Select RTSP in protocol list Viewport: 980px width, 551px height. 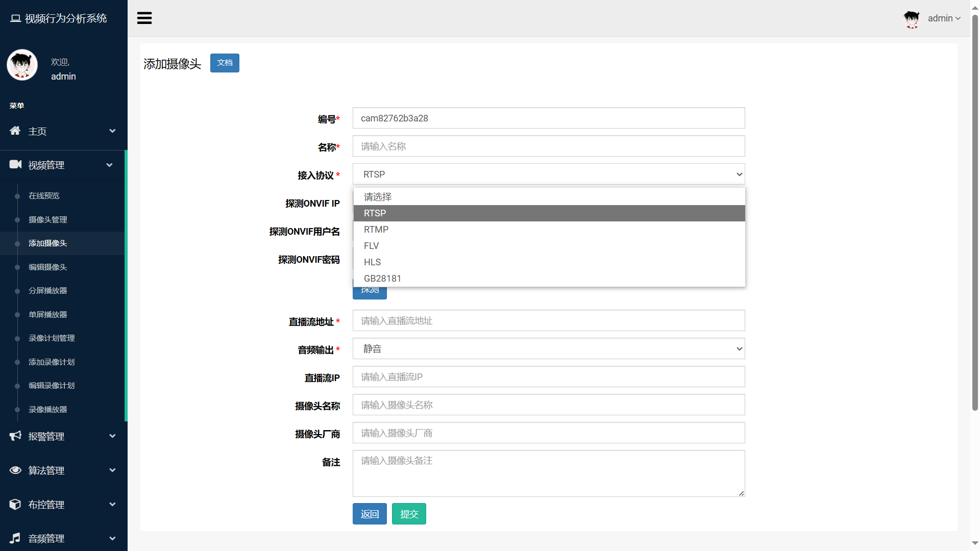(549, 213)
